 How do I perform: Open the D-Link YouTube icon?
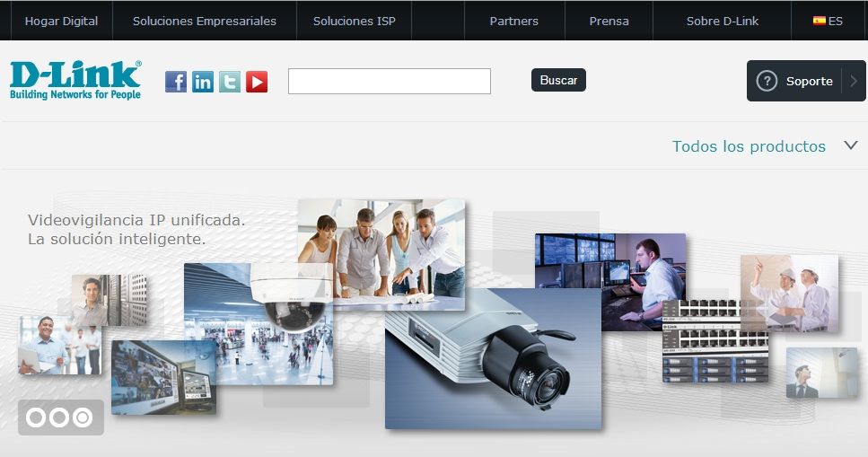[257, 82]
